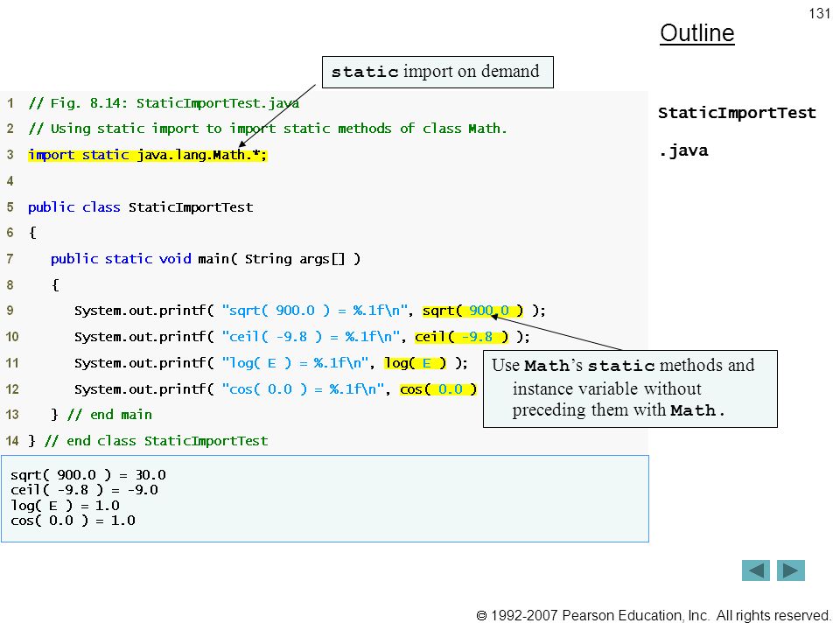Click the comment "// Fig. 8.14: StaticImportTest.java"
Viewport: 840px width, 630px height.
(x=164, y=103)
